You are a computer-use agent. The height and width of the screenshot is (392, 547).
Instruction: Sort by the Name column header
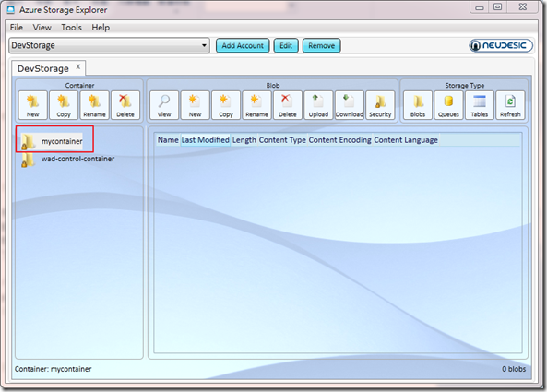pyautogui.click(x=168, y=140)
